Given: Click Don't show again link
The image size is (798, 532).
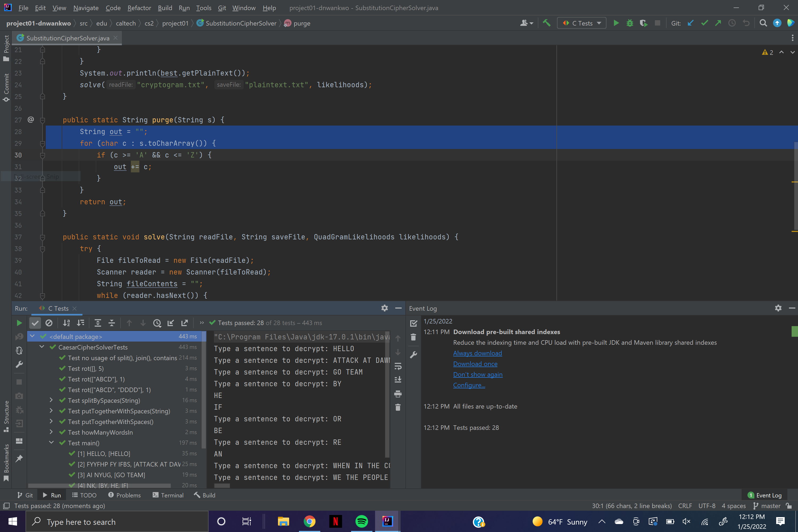Looking at the screenshot, I should pyautogui.click(x=477, y=375).
